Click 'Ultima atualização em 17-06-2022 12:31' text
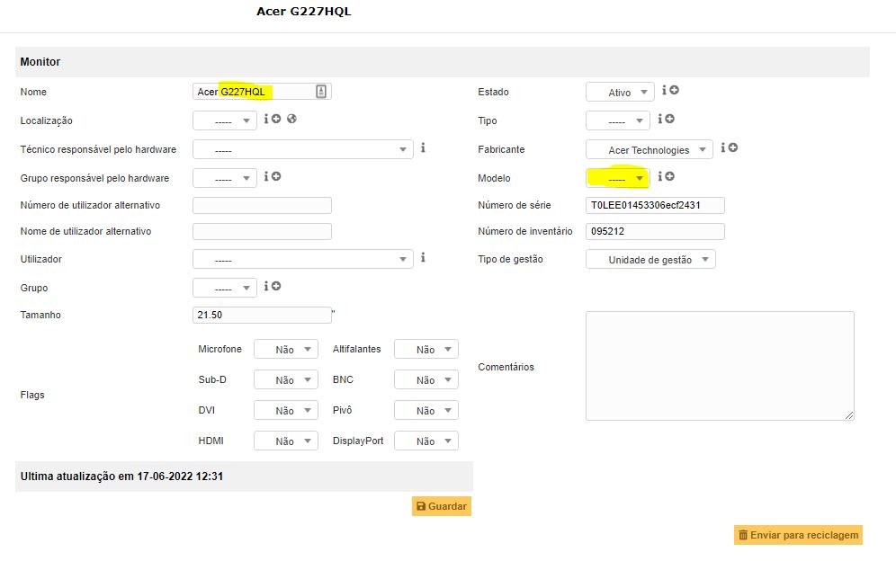This screenshot has height=588, width=896. point(121,477)
